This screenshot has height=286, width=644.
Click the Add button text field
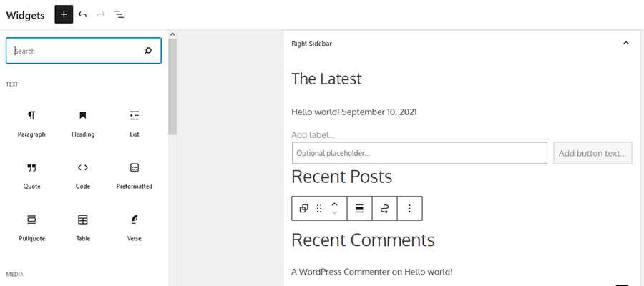(592, 153)
